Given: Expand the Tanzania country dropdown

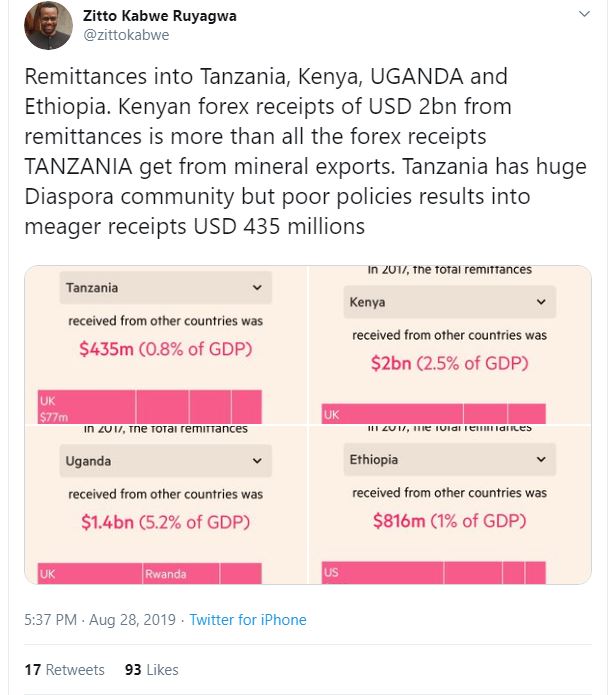Looking at the screenshot, I should 165,288.
